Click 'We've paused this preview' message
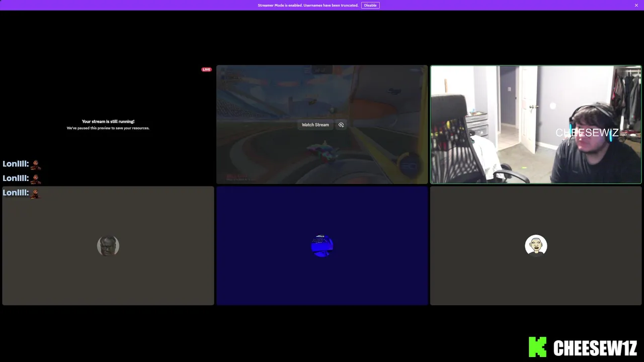The height and width of the screenshot is (362, 644). pyautogui.click(x=108, y=128)
